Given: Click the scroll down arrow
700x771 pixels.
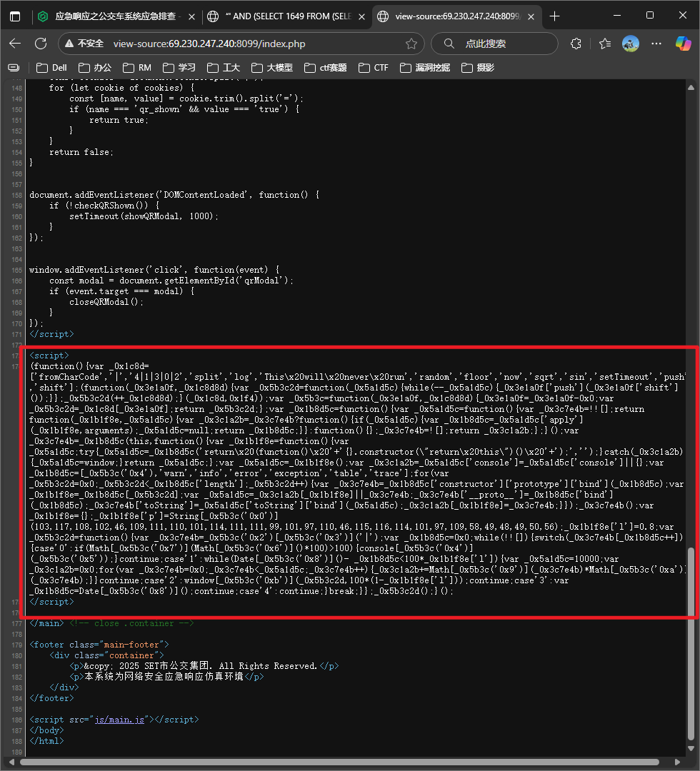Looking at the screenshot, I should click(x=691, y=748).
